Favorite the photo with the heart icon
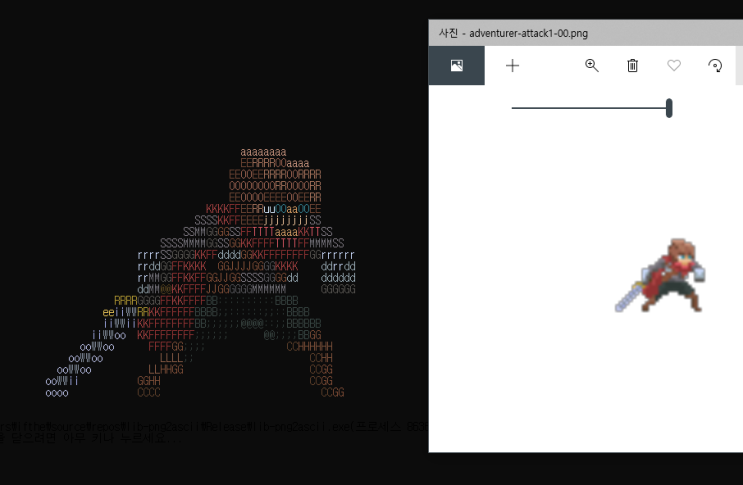This screenshot has width=743, height=485. coord(674,65)
